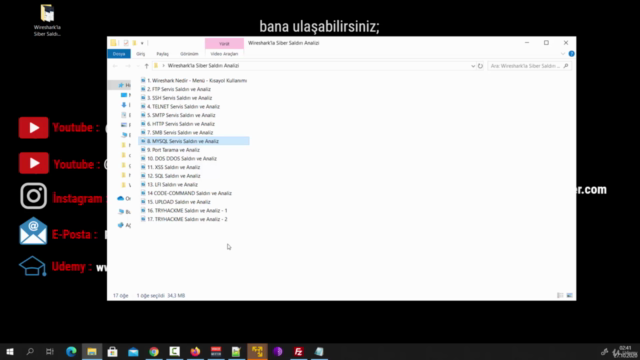640x360 pixels.
Task: Refresh the folder view
Action: point(480,66)
